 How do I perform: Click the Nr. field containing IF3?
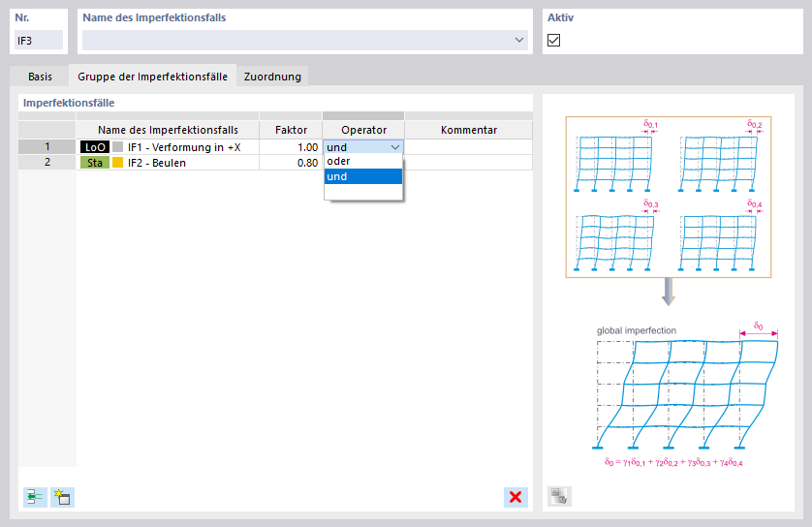coord(39,41)
